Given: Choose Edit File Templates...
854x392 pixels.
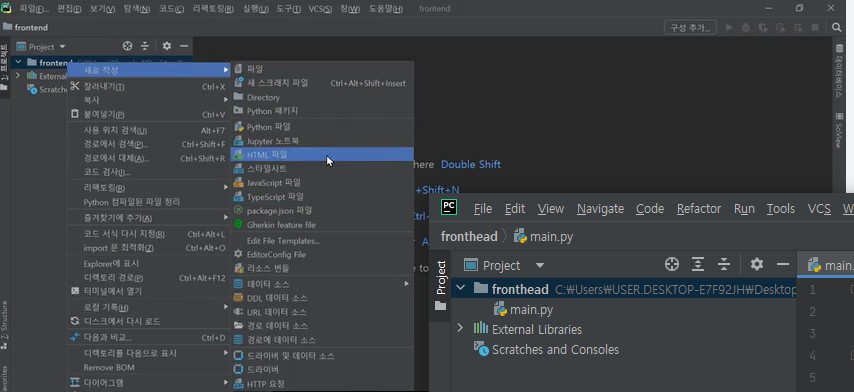Looking at the screenshot, I should point(322,241).
